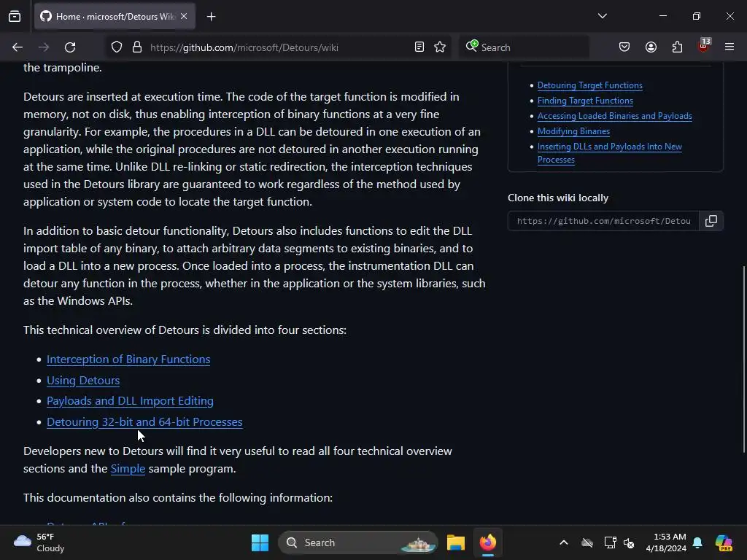
Task: Open Accessing Loaded Binaries and Payloads link
Action: (x=614, y=116)
